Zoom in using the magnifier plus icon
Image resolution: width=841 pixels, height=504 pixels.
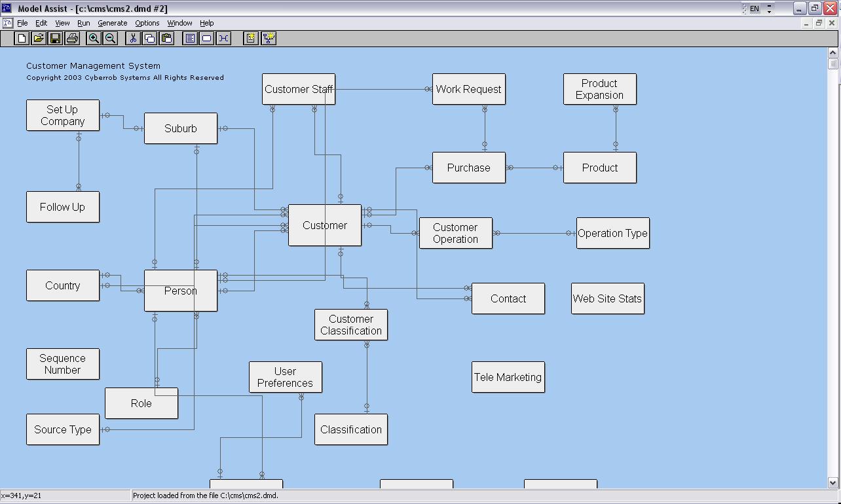tap(94, 39)
